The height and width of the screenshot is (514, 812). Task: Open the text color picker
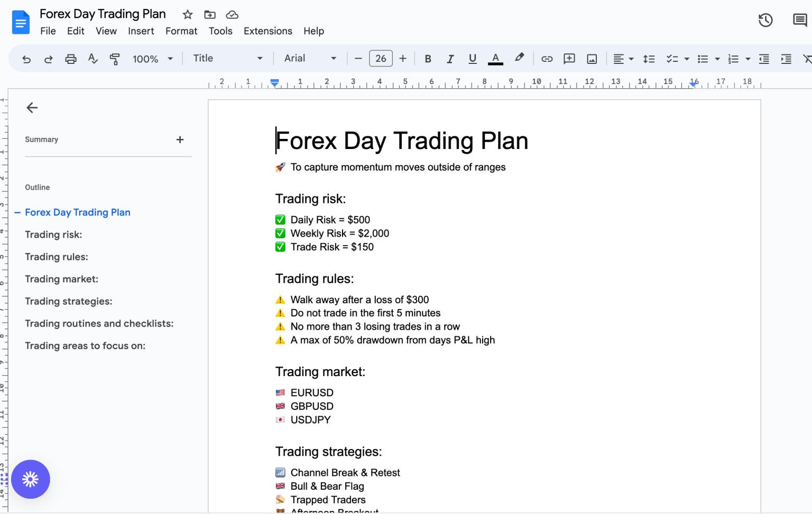click(x=495, y=59)
